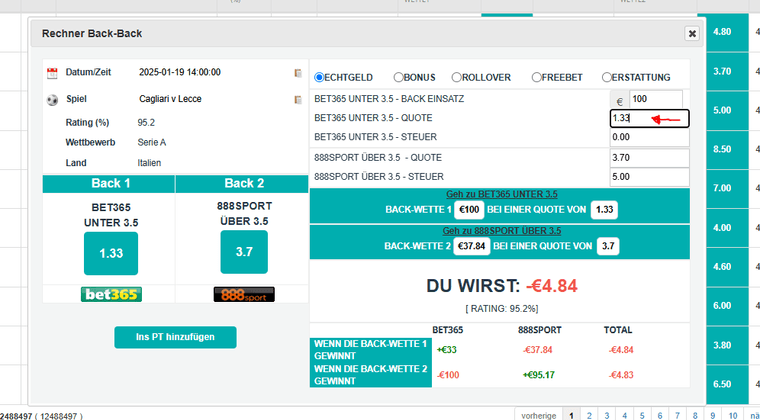Click the soccer ball icon beside Spiel

tap(52, 100)
